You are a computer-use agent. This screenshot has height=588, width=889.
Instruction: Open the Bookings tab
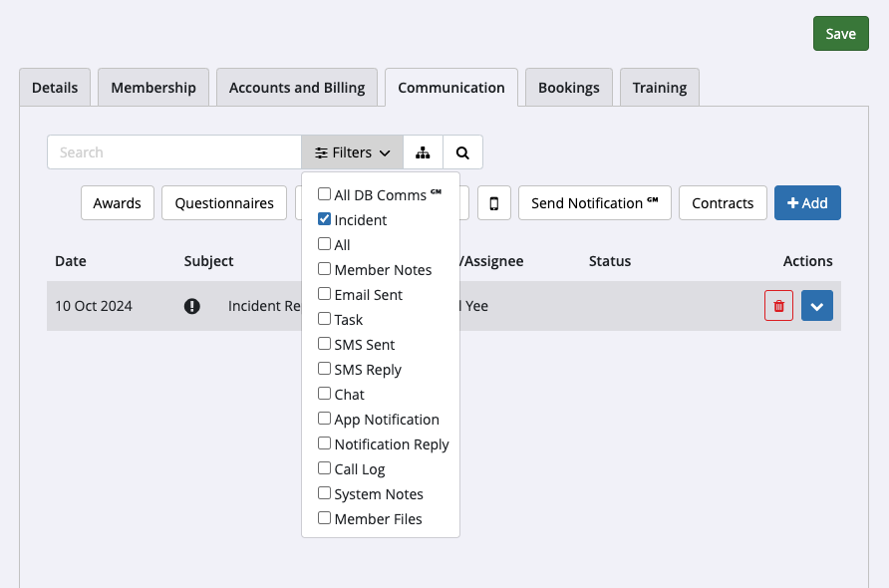click(x=568, y=88)
